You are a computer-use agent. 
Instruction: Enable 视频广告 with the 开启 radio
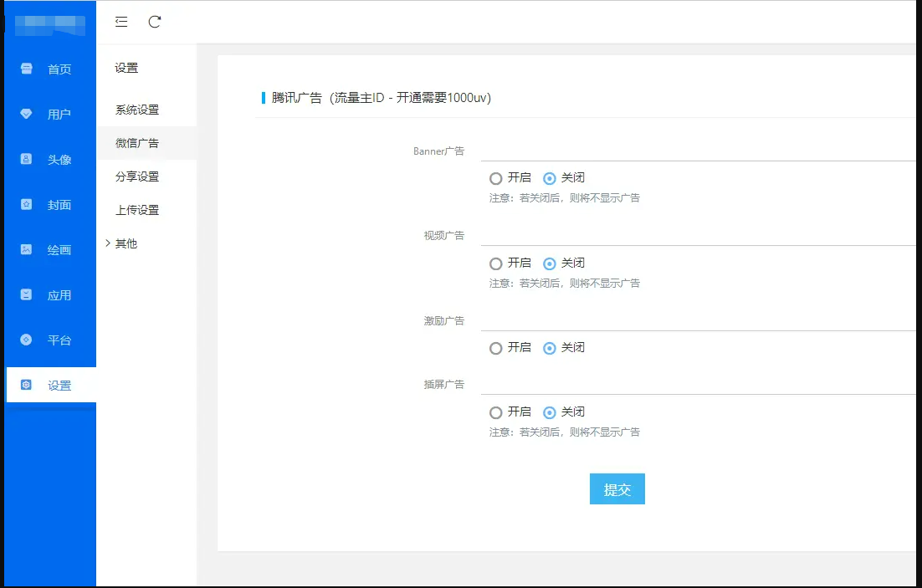[495, 263]
